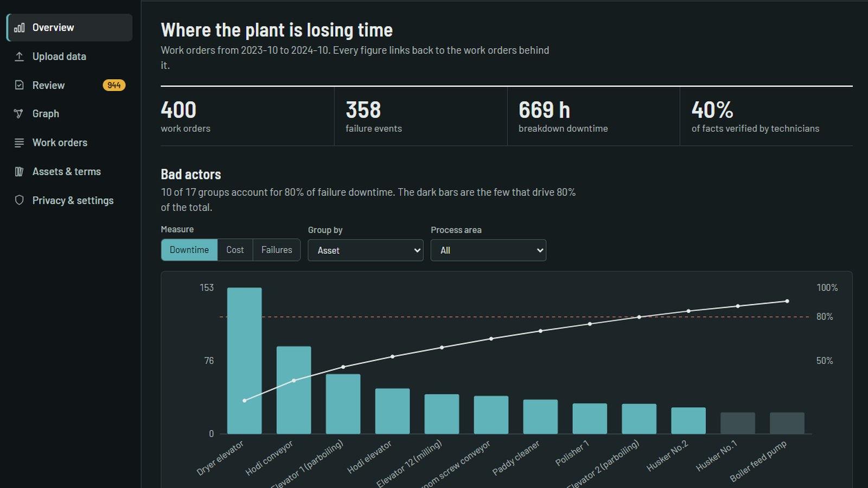
Task: Click the 'Dryer elevator' axis label
Action: point(220,458)
